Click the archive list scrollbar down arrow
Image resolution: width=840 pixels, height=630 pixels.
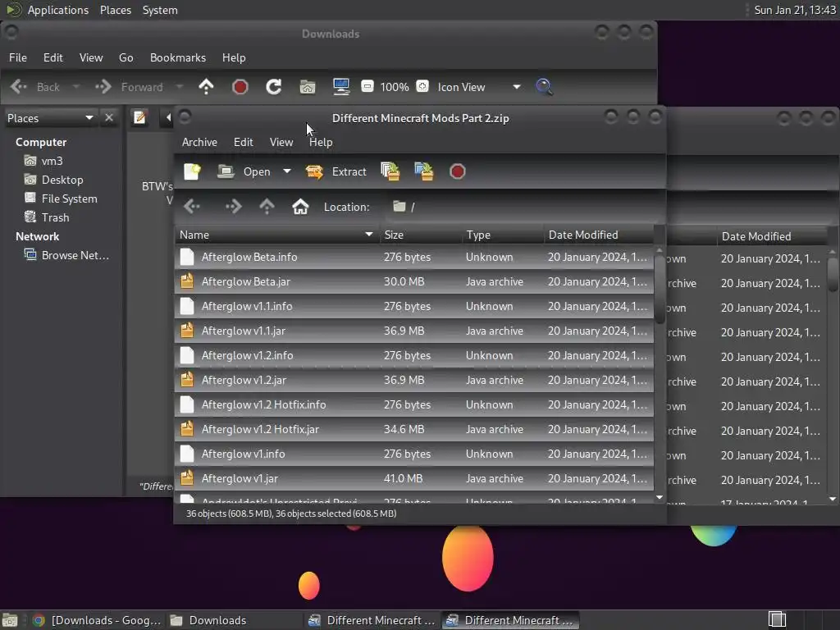tap(660, 498)
